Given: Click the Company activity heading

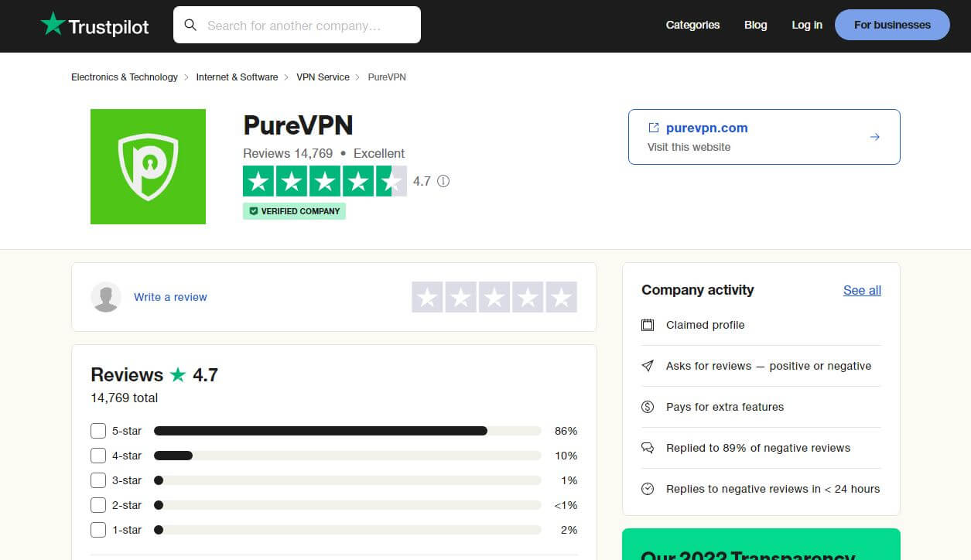Looking at the screenshot, I should click(x=698, y=290).
